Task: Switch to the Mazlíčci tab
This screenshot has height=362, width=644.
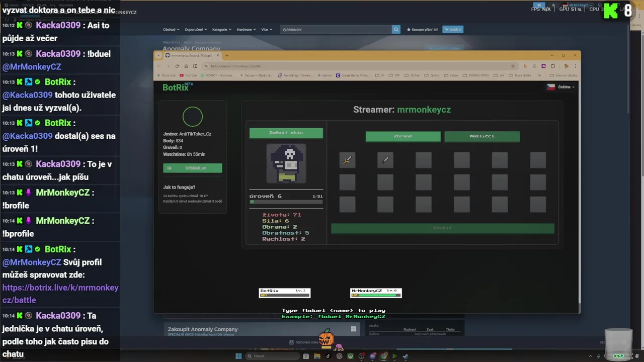Action: tap(482, 136)
